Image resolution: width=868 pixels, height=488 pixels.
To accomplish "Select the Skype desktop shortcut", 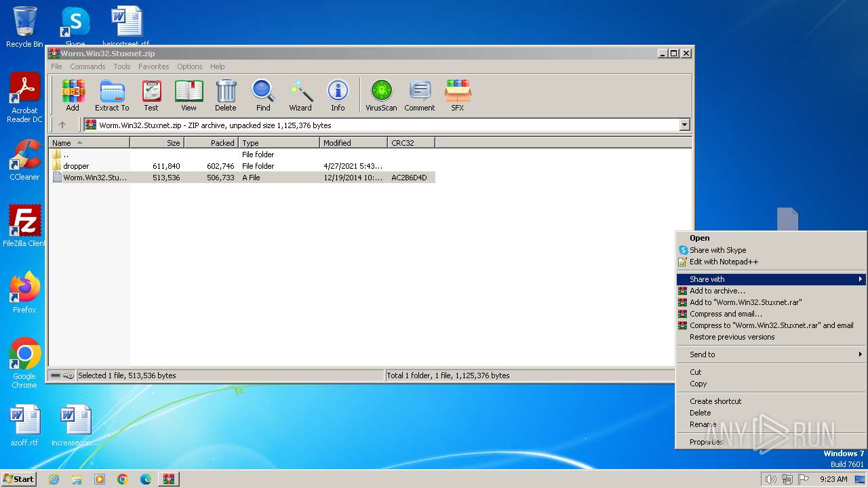I will (x=75, y=24).
